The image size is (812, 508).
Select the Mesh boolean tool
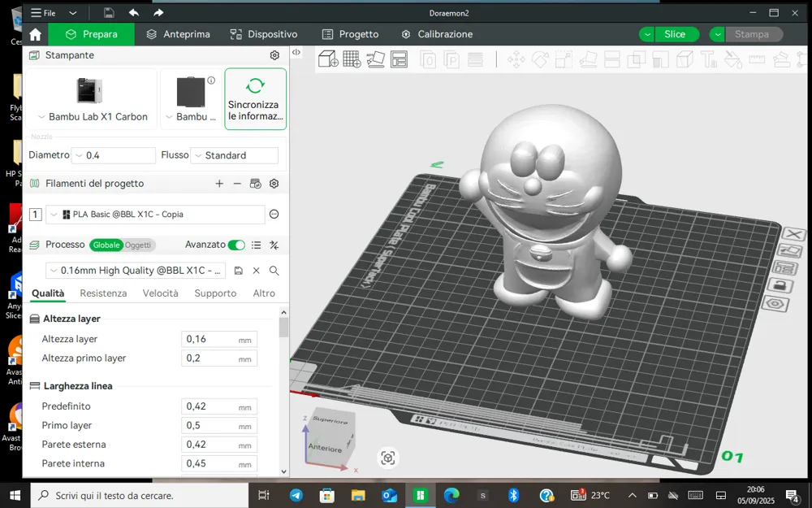click(636, 59)
